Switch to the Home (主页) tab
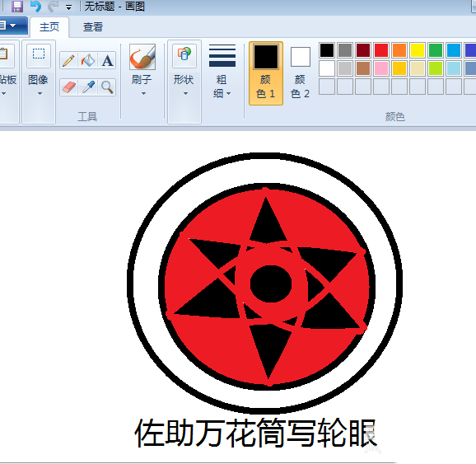This screenshot has width=476, height=464. point(49,26)
